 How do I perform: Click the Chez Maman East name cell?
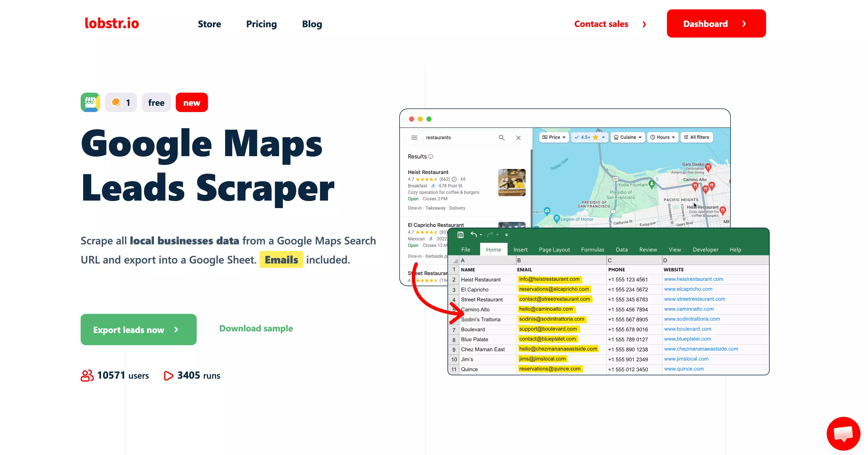click(x=487, y=350)
